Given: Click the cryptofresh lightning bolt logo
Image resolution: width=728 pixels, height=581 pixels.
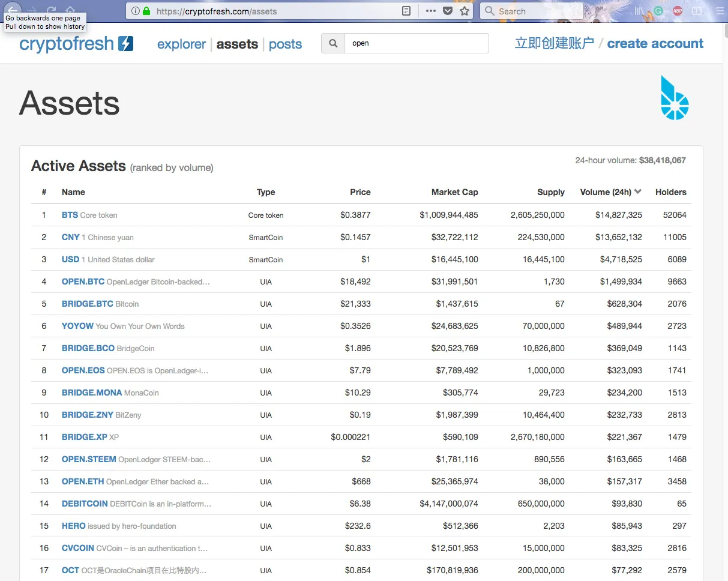Looking at the screenshot, I should (125, 44).
